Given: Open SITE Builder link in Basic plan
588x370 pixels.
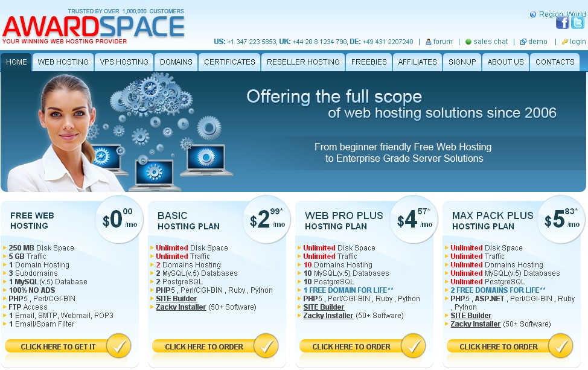Looking at the screenshot, I should tap(176, 298).
